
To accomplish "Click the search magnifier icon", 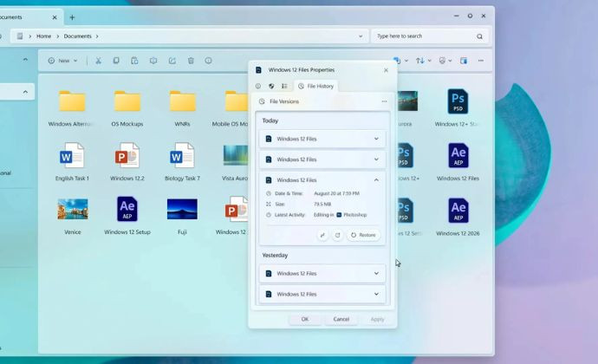I will click(479, 36).
